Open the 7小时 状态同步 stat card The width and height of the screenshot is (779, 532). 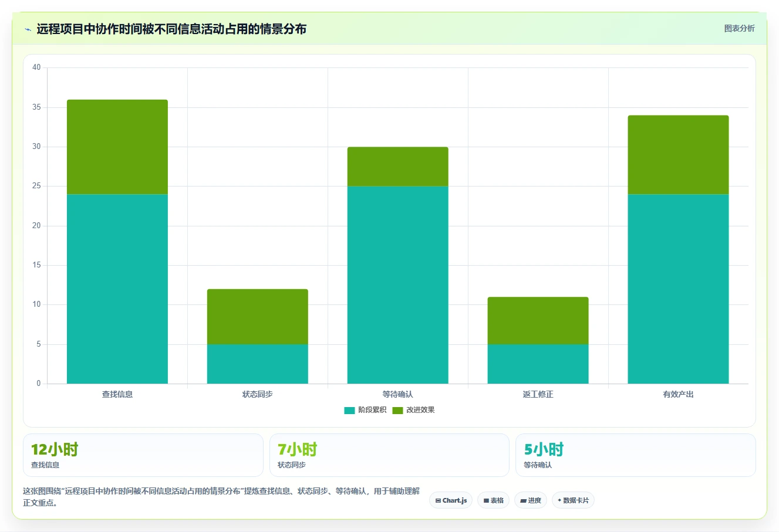[x=389, y=455]
